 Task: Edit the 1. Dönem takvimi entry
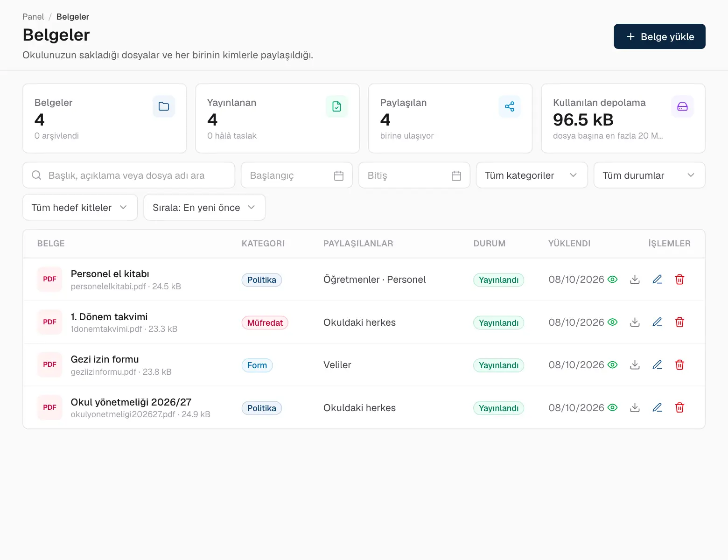coord(657,322)
